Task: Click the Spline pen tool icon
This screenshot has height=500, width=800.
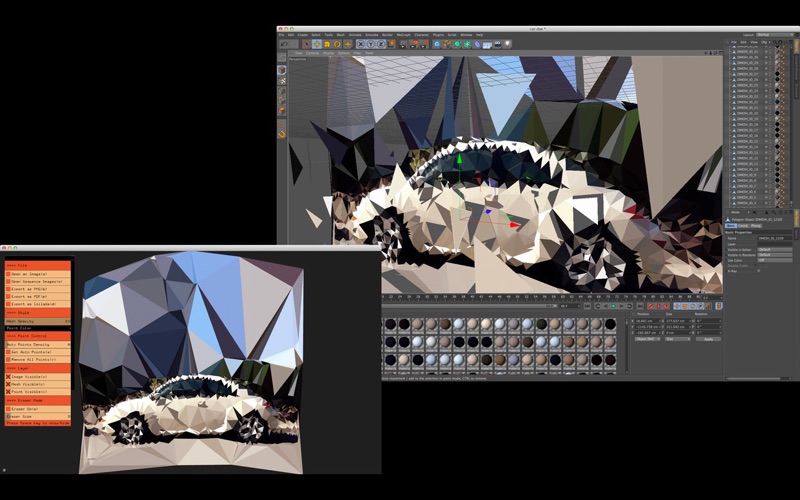Action: [447, 44]
